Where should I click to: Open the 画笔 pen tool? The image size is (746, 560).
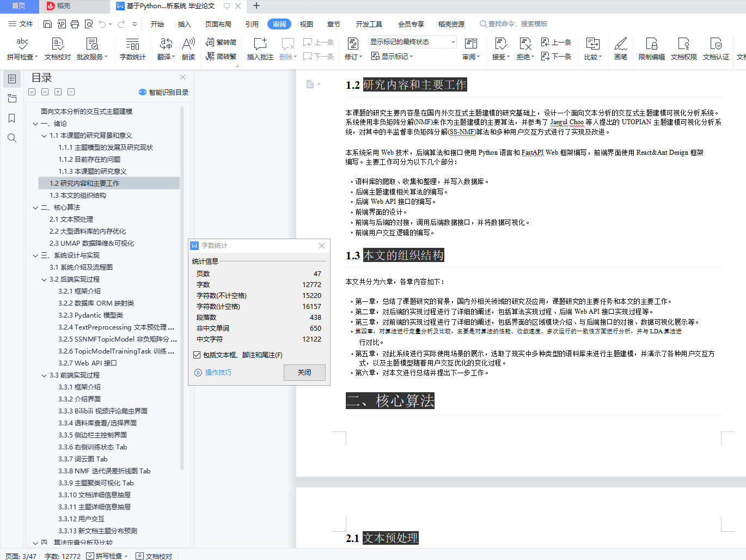pyautogui.click(x=621, y=48)
